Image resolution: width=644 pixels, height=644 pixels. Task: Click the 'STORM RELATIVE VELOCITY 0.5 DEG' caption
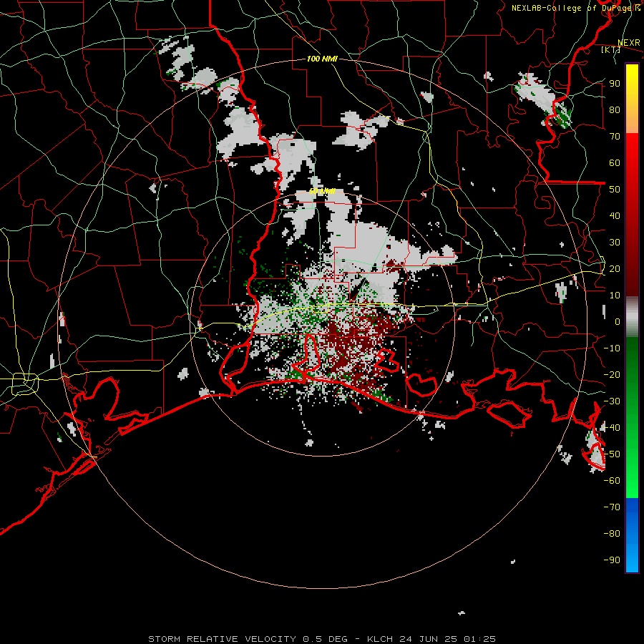click(248, 639)
